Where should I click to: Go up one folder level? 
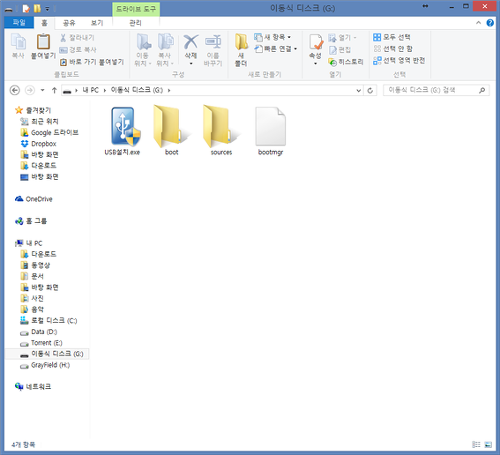(x=54, y=90)
